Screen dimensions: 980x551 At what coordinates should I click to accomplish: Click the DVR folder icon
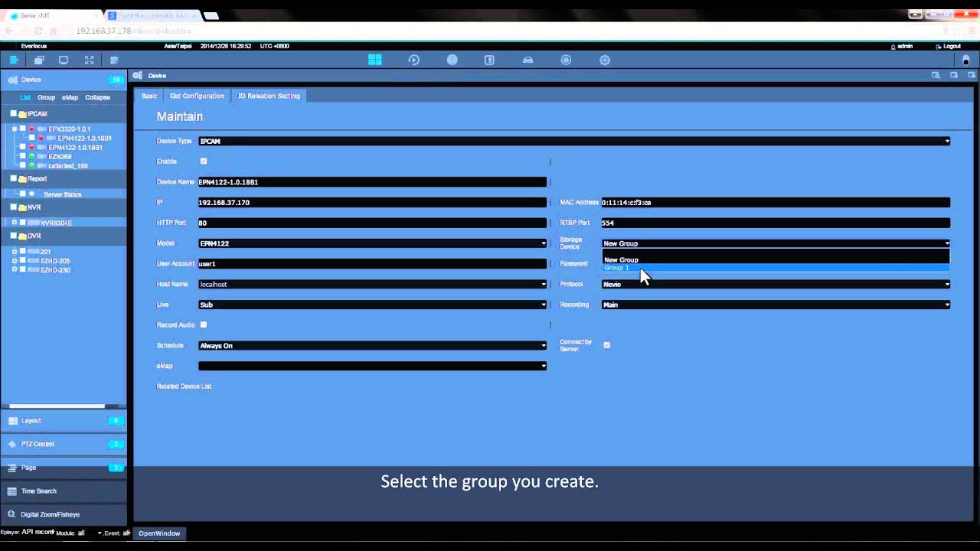point(22,236)
